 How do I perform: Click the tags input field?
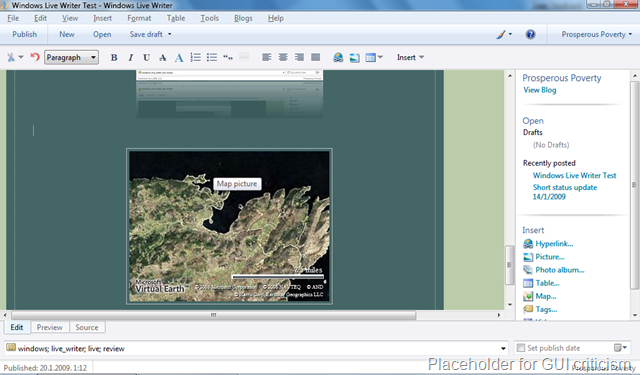click(256, 348)
